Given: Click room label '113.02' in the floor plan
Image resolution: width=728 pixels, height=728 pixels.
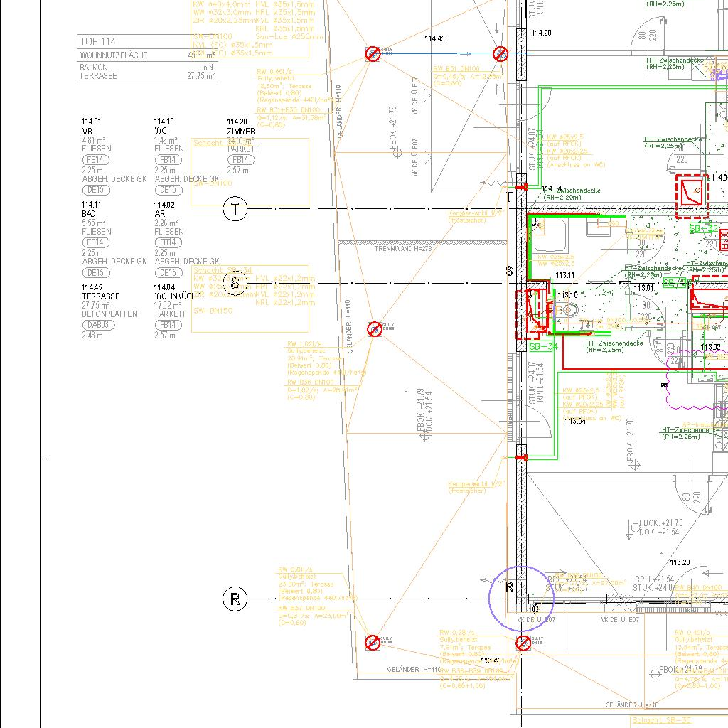Looking at the screenshot, I should click(x=710, y=347).
